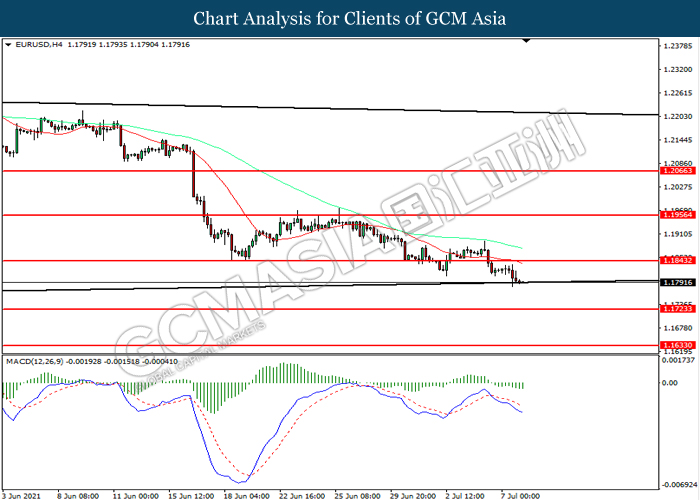The height and width of the screenshot is (500, 700).
Task: Click the 25 Jun 08:00 time label
Action: pyautogui.click(x=357, y=496)
